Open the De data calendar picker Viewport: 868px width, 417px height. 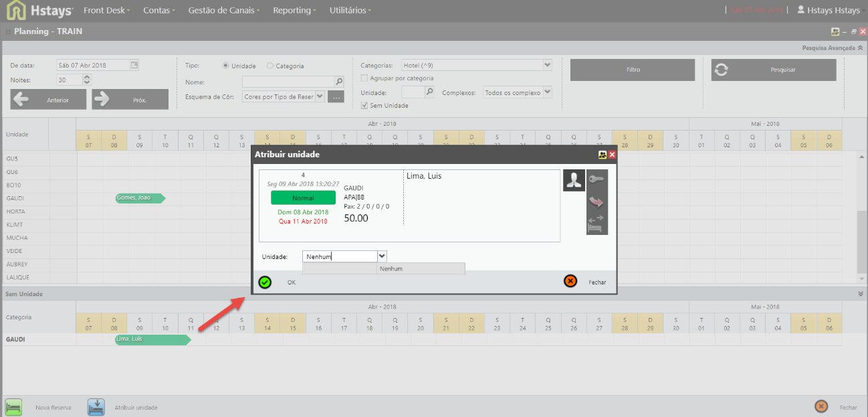click(x=134, y=66)
